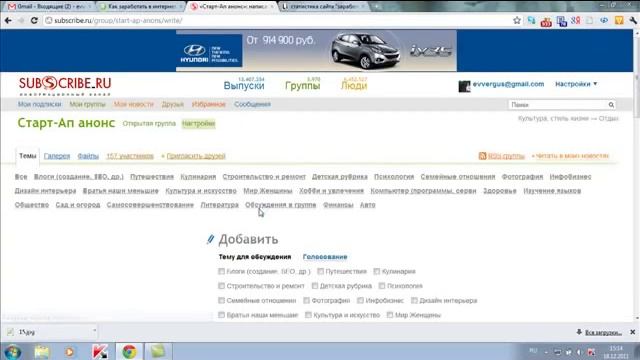The width and height of the screenshot is (640, 360).
Task: Launch media player from the taskbar
Action: [x=70, y=352]
